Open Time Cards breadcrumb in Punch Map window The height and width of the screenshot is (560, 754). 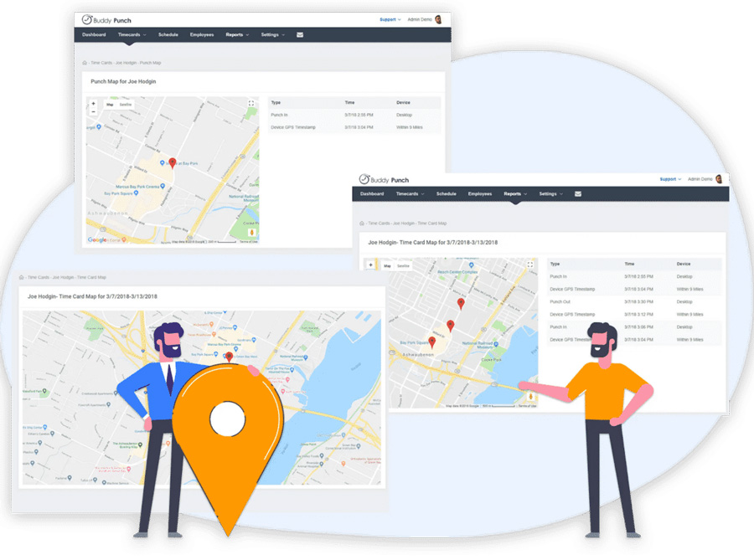pos(101,63)
